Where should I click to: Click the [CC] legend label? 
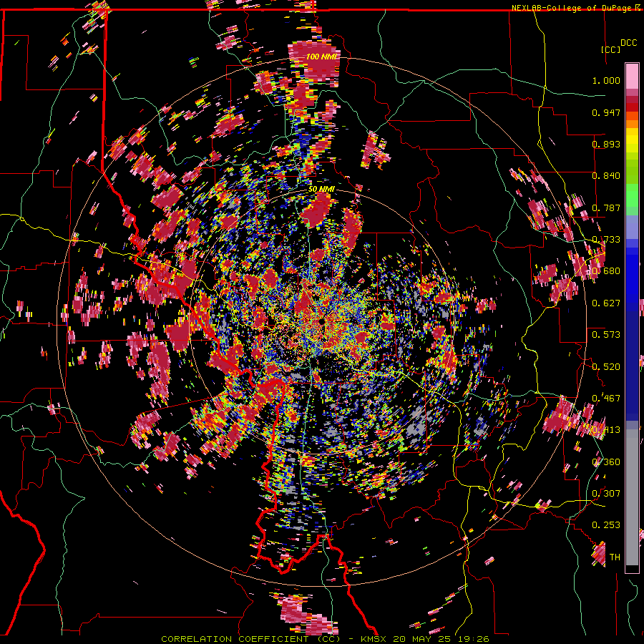(610, 49)
